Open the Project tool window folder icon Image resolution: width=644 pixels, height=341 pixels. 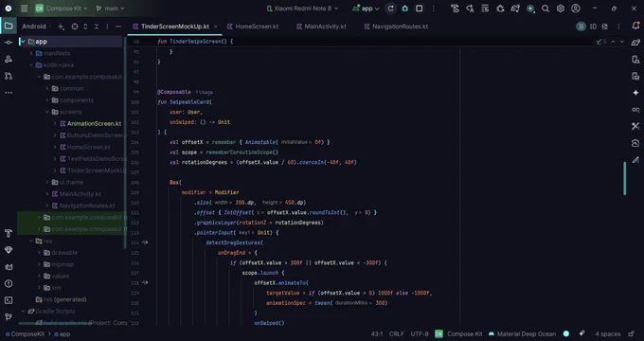(9, 26)
